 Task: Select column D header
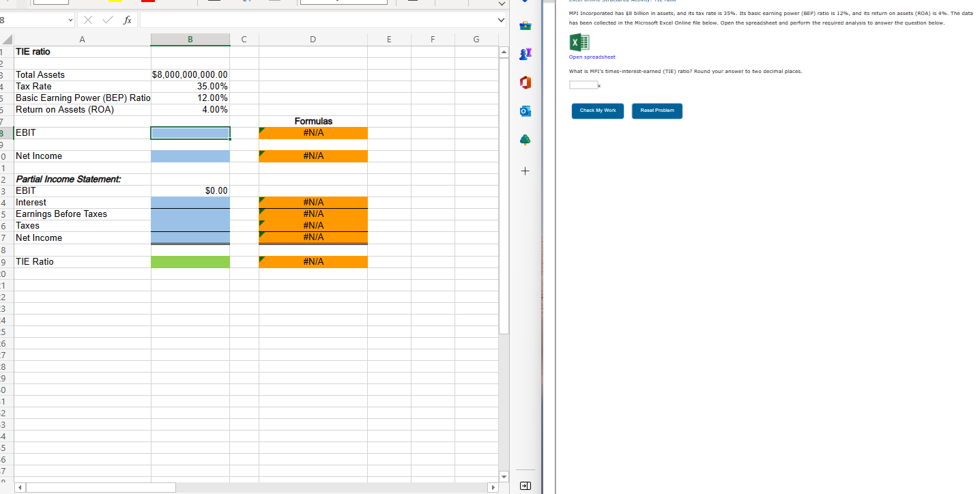click(x=313, y=40)
